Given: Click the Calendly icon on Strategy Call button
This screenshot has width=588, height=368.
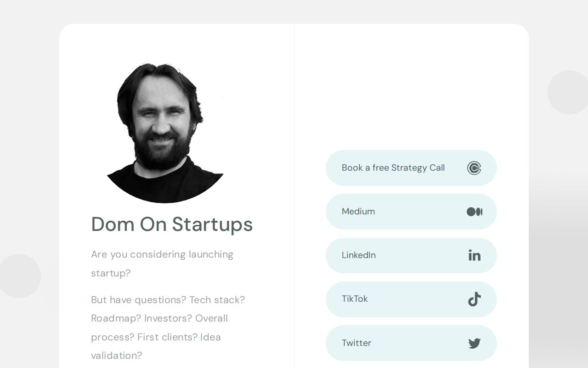Looking at the screenshot, I should (x=474, y=168).
